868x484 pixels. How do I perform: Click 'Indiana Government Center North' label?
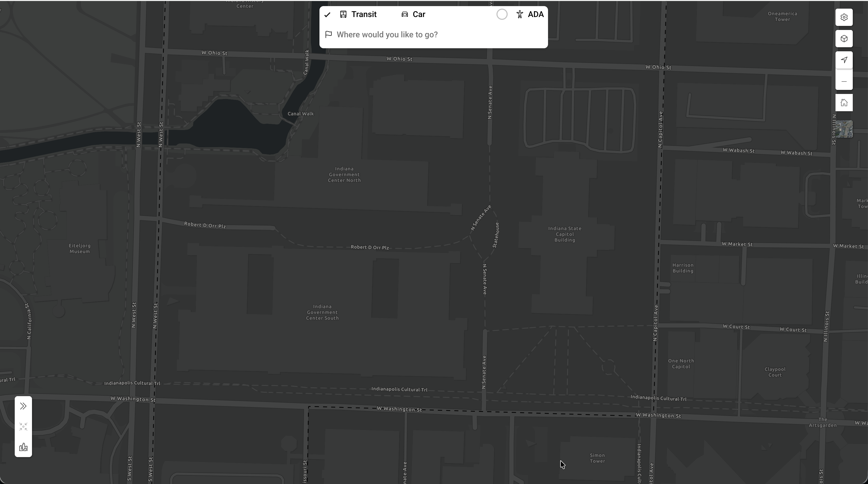pos(344,175)
